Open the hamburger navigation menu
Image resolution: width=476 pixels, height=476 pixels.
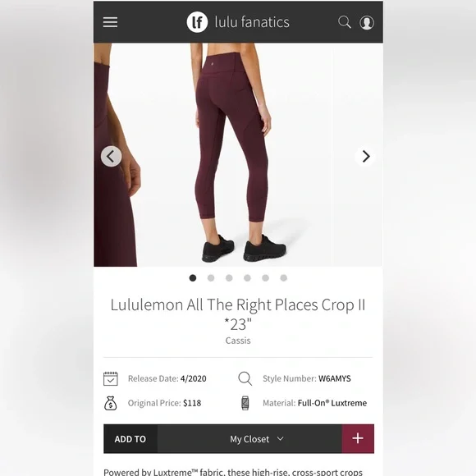(x=110, y=22)
